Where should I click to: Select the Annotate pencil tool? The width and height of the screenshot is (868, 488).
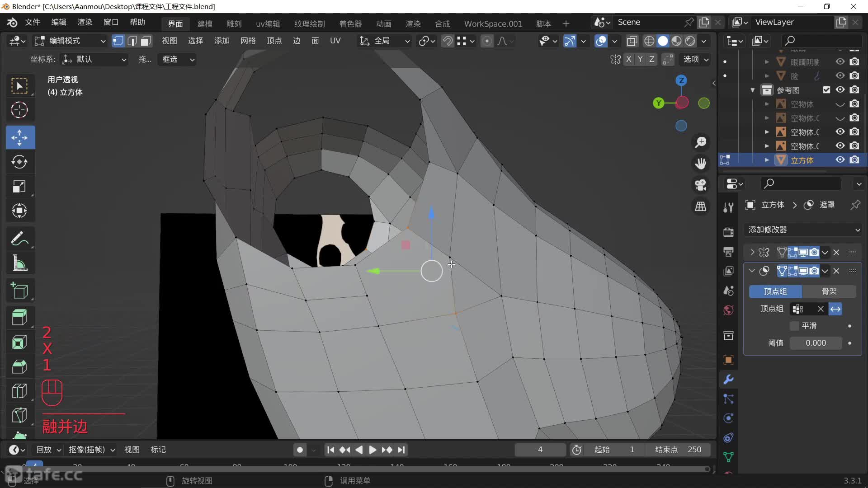click(x=19, y=239)
